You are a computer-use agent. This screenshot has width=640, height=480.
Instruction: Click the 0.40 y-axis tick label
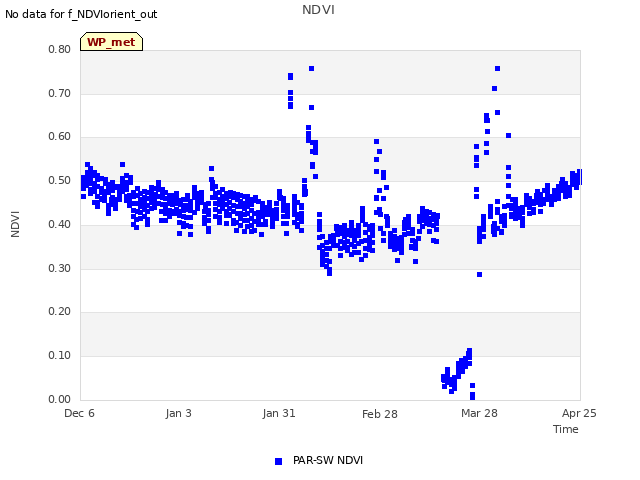(x=60, y=224)
